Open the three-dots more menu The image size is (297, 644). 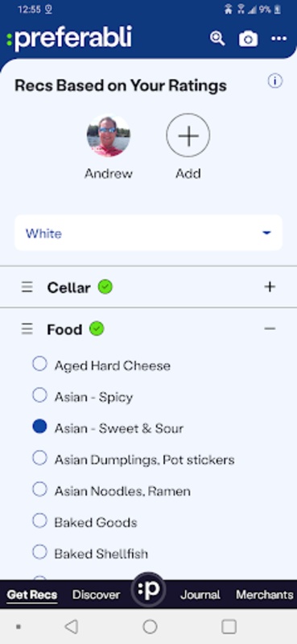tap(279, 39)
